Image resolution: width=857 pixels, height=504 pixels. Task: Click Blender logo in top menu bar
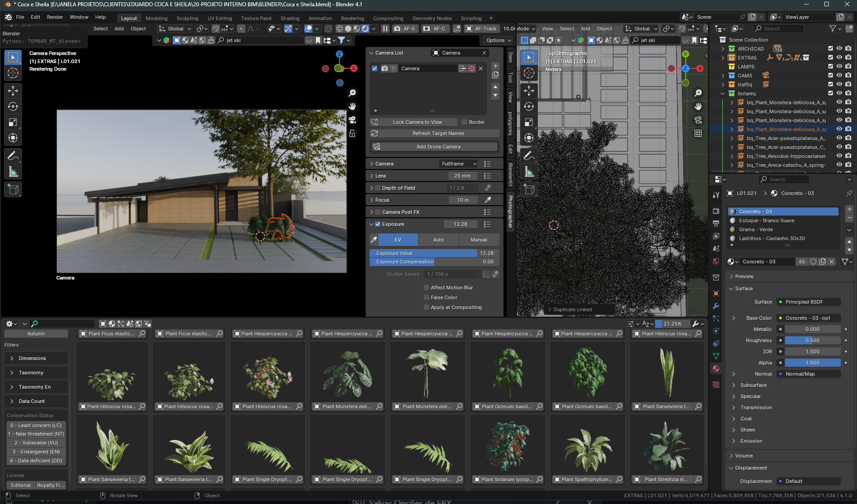point(8,17)
